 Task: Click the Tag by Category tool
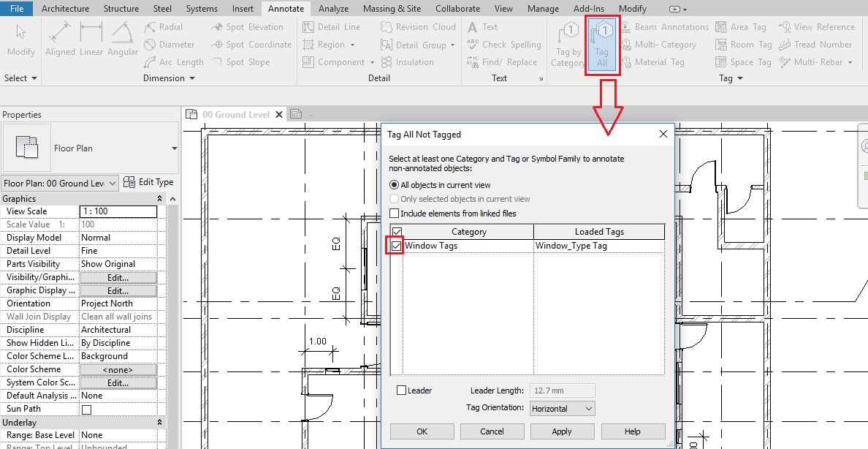pyautogui.click(x=568, y=45)
